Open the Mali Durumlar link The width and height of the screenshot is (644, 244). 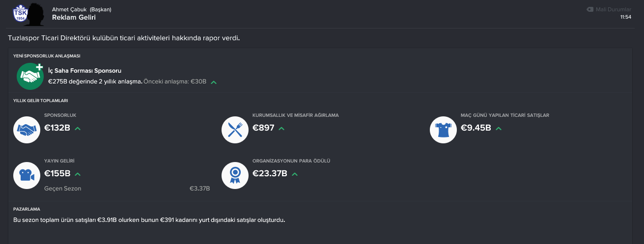tap(613, 9)
